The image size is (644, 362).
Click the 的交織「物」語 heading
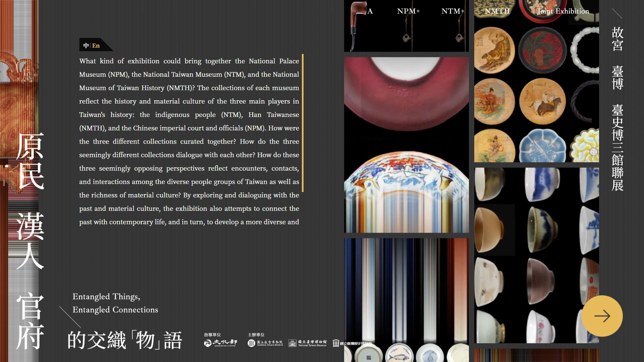pos(125,340)
